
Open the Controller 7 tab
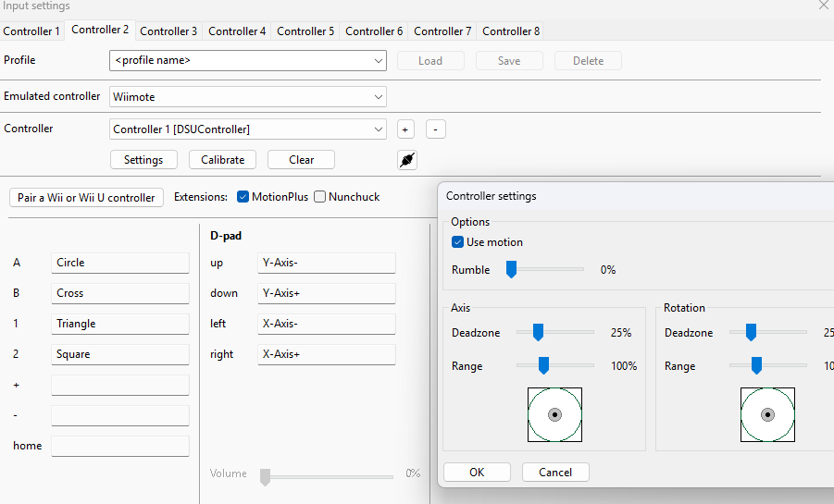[x=442, y=31]
